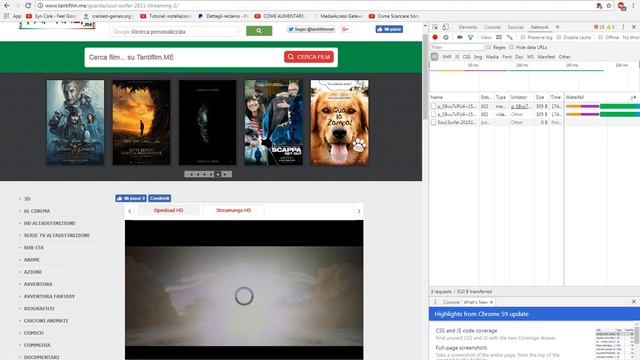Click the red error count indicator
Image resolution: width=640 pixels, height=360 pixels.
599,27
